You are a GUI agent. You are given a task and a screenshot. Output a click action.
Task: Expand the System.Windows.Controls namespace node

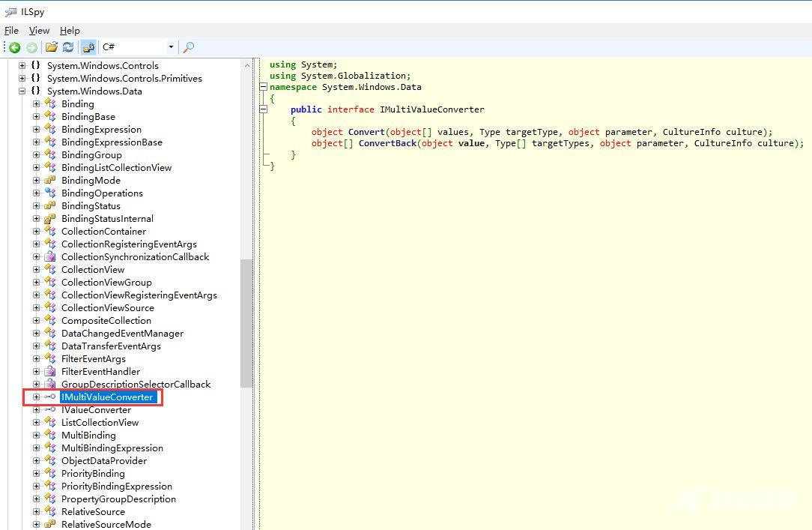click(x=22, y=66)
